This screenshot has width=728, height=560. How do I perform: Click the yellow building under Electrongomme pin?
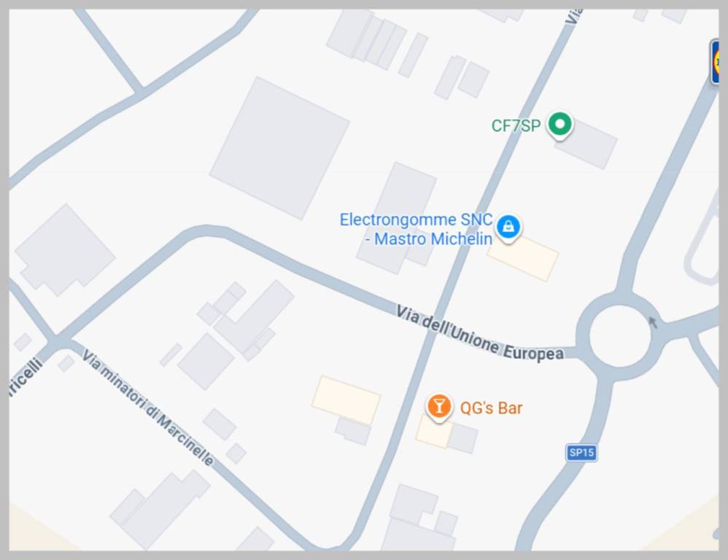[x=523, y=257]
